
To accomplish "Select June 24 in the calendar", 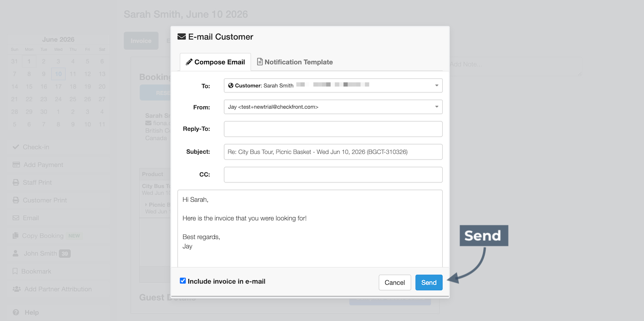I will [58, 99].
